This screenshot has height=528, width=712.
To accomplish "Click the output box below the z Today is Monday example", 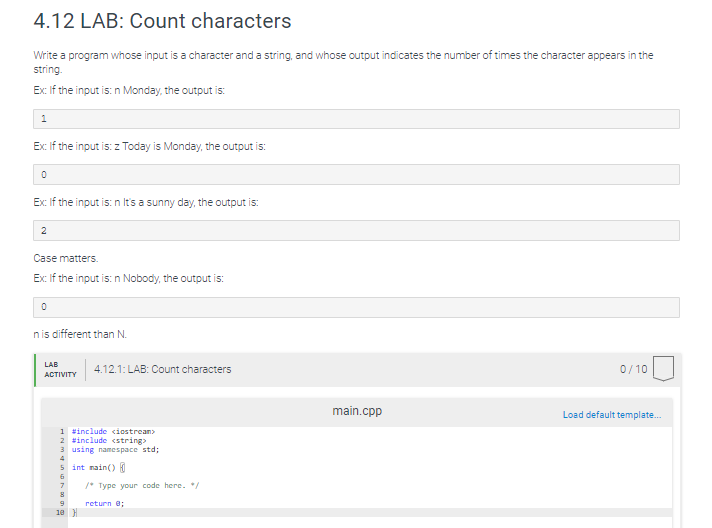I will (x=356, y=175).
